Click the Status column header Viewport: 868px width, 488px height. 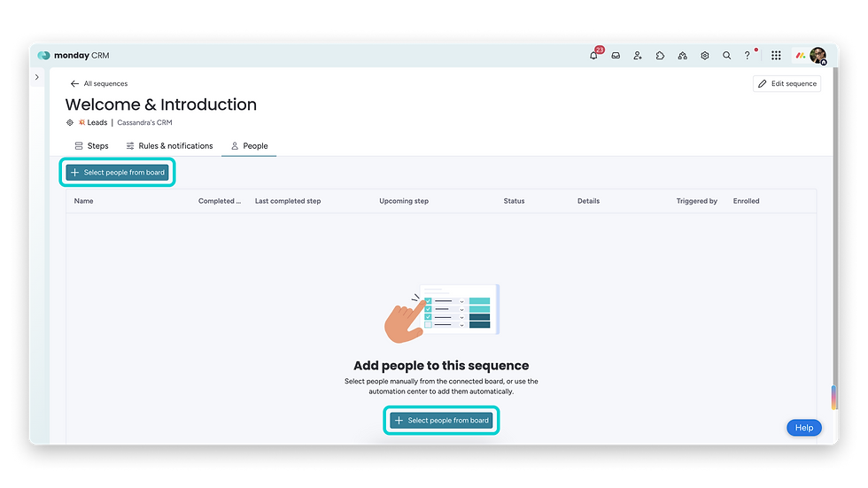click(x=514, y=201)
